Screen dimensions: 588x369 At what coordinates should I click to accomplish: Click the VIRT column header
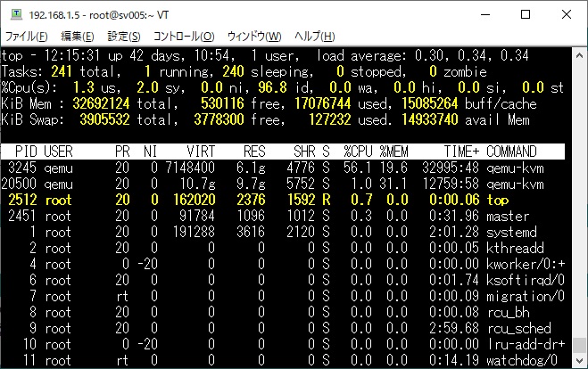click(x=201, y=152)
